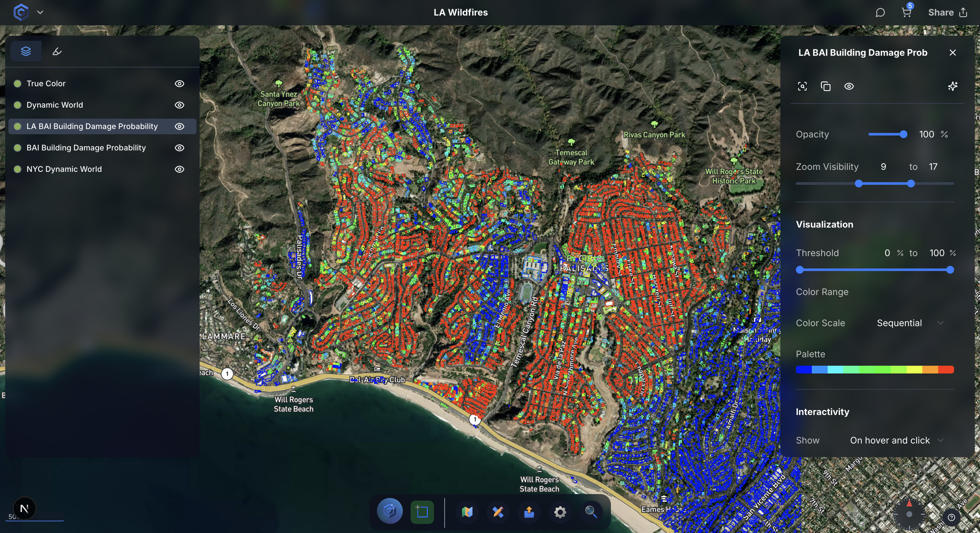The height and width of the screenshot is (533, 980).
Task: Click the Share button
Action: click(947, 13)
